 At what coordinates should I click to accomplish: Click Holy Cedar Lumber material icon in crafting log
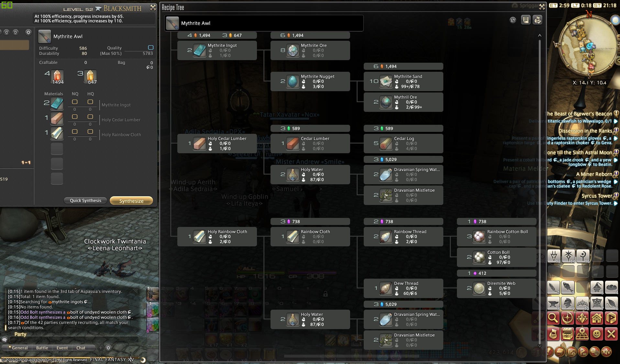pos(57,119)
